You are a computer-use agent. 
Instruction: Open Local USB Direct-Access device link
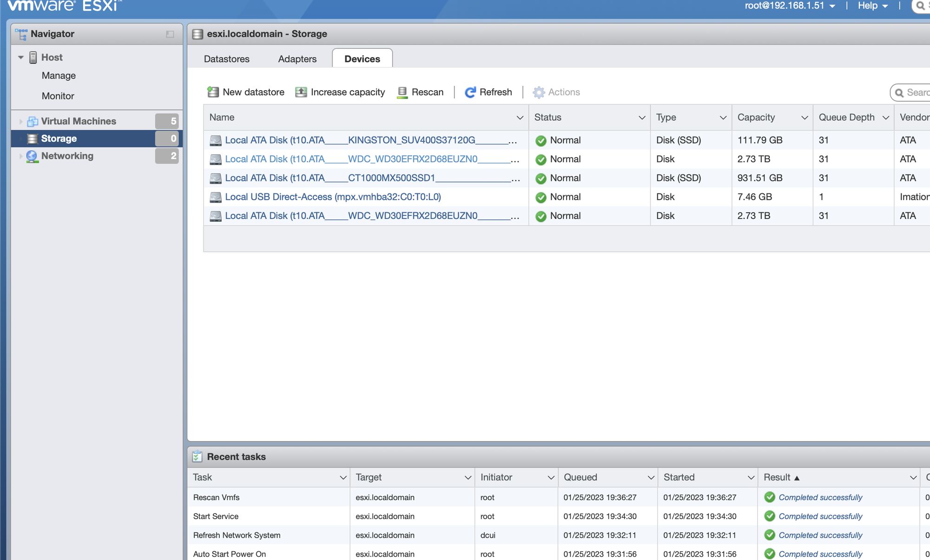coord(333,197)
